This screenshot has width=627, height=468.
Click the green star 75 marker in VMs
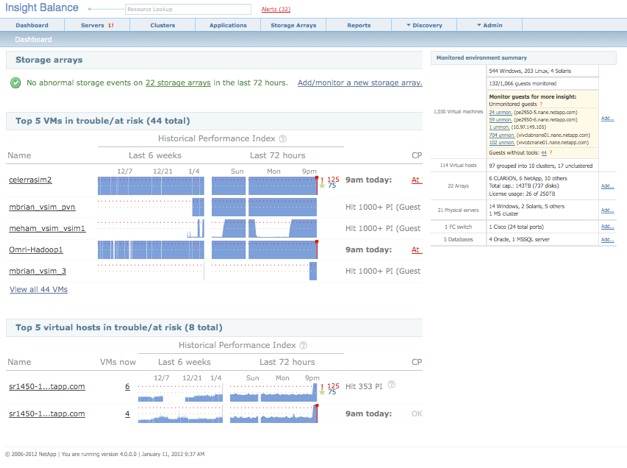(328, 186)
